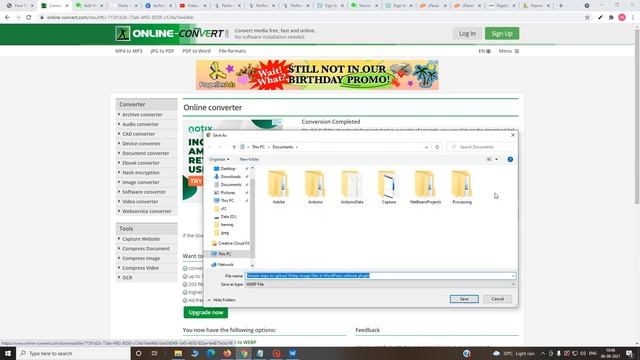Open MP4 to MP3 menu link
The width and height of the screenshot is (640, 360).
click(x=129, y=51)
